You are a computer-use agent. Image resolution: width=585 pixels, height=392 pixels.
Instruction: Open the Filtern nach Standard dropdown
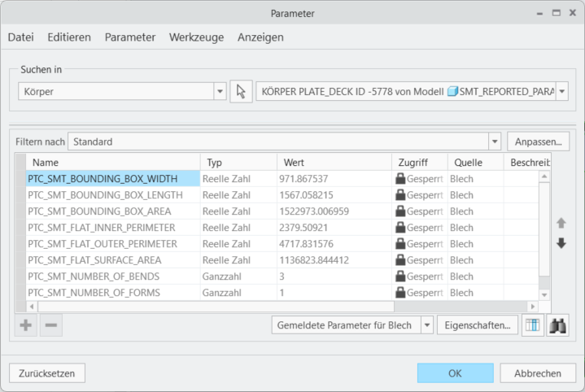tap(495, 142)
